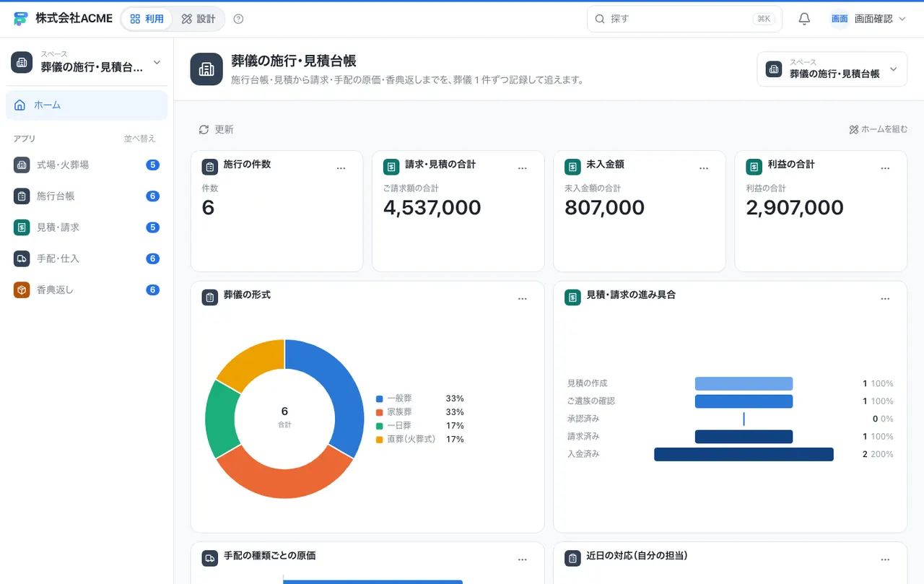
Task: Click the notification bell icon
Action: coord(804,19)
